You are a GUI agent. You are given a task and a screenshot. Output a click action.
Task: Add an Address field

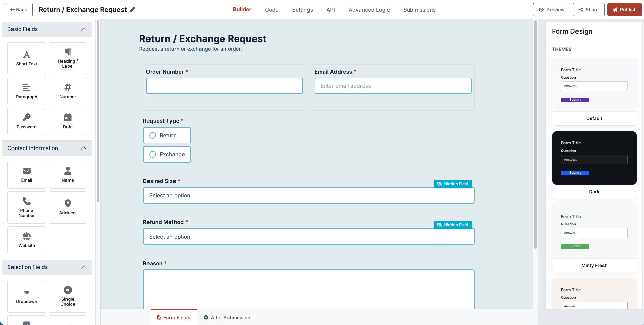tap(68, 207)
